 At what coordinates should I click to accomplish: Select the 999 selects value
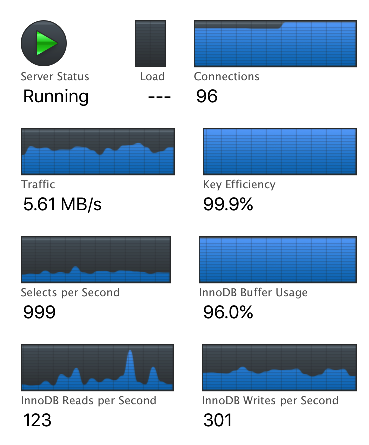(39, 312)
